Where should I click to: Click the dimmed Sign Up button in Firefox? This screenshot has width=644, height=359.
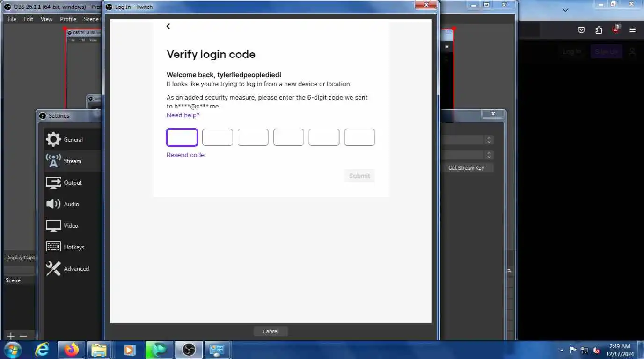tap(607, 51)
